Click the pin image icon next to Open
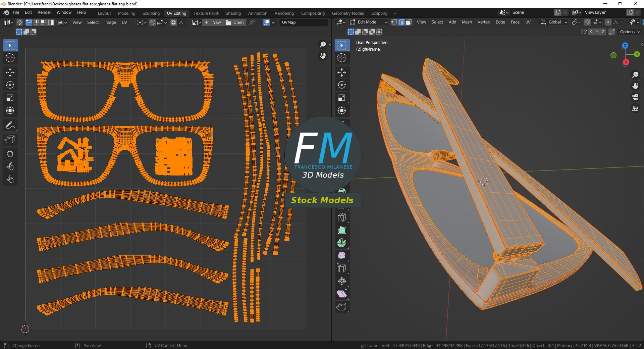 [252, 22]
